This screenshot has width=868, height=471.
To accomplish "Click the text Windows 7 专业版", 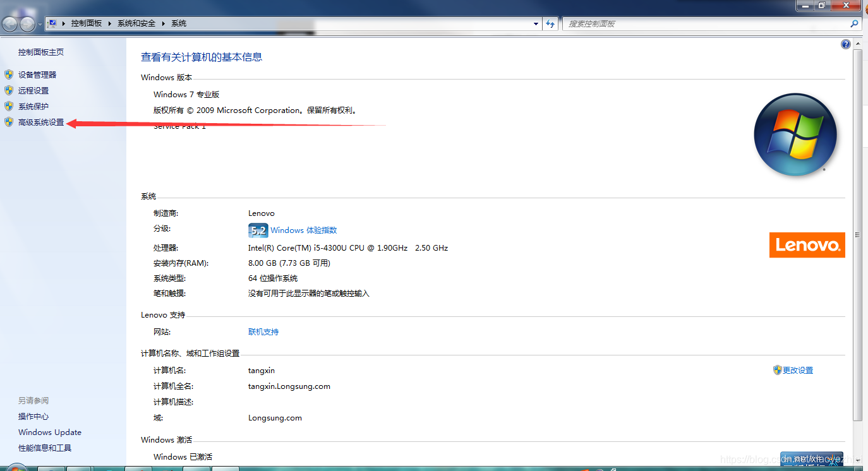I will click(x=186, y=94).
